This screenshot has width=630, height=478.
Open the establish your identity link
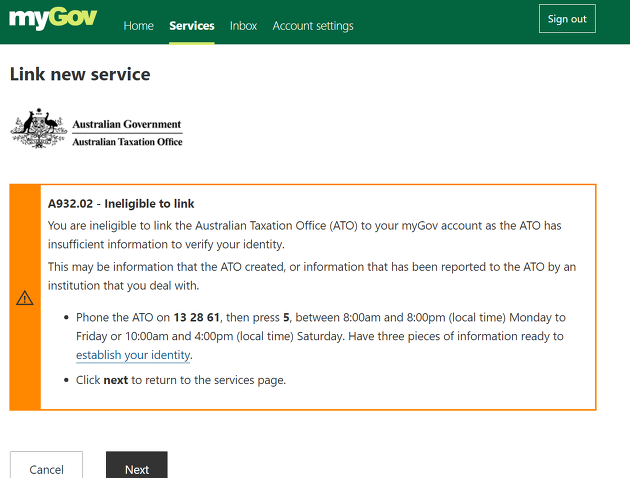click(x=133, y=355)
